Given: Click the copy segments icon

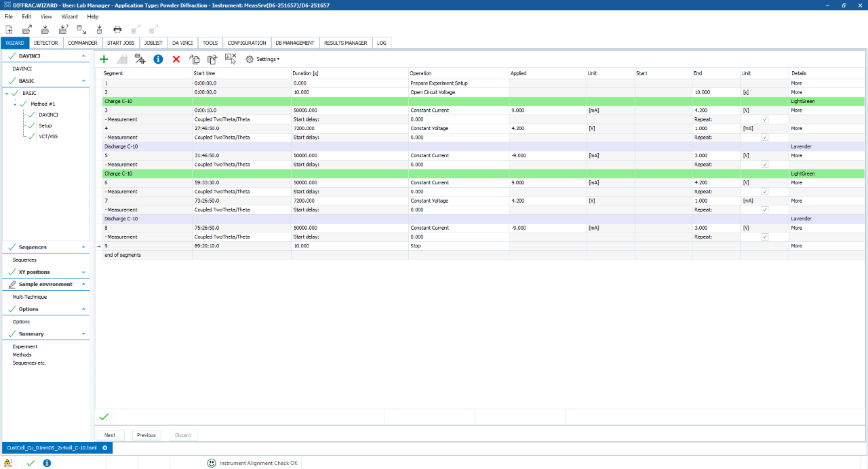Looking at the screenshot, I should (195, 60).
